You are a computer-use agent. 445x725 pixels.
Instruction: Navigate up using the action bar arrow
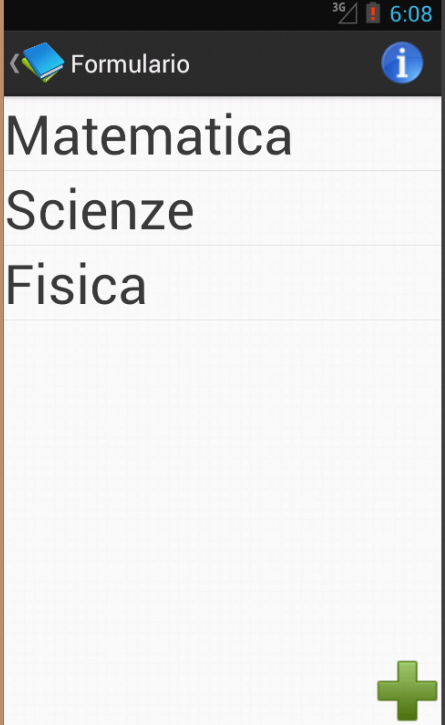(x=14, y=63)
